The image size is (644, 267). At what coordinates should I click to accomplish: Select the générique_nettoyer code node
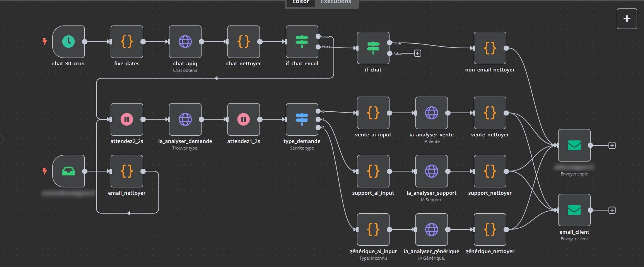point(490,230)
